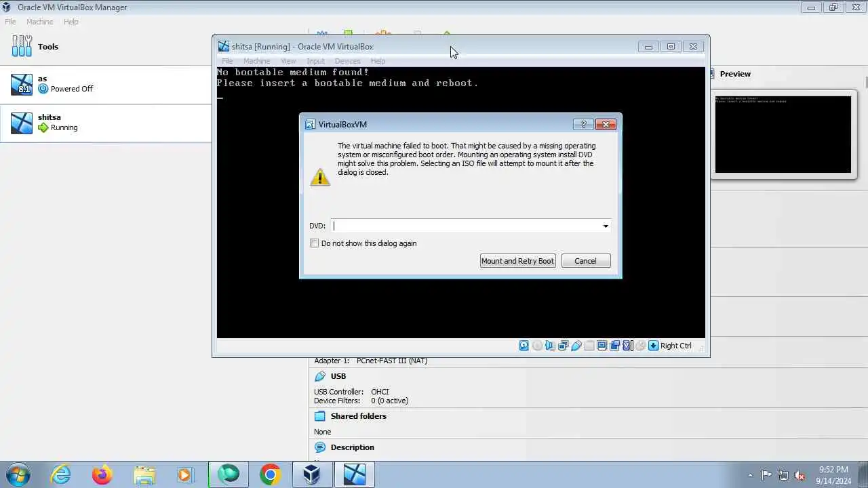The height and width of the screenshot is (488, 868).
Task: Switch to running VM taskbar button
Action: click(354, 474)
